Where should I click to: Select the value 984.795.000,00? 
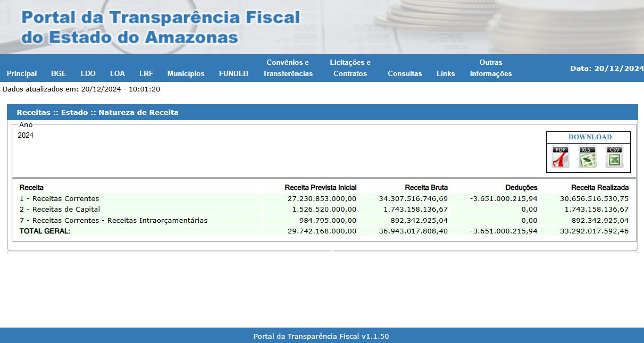coord(328,220)
